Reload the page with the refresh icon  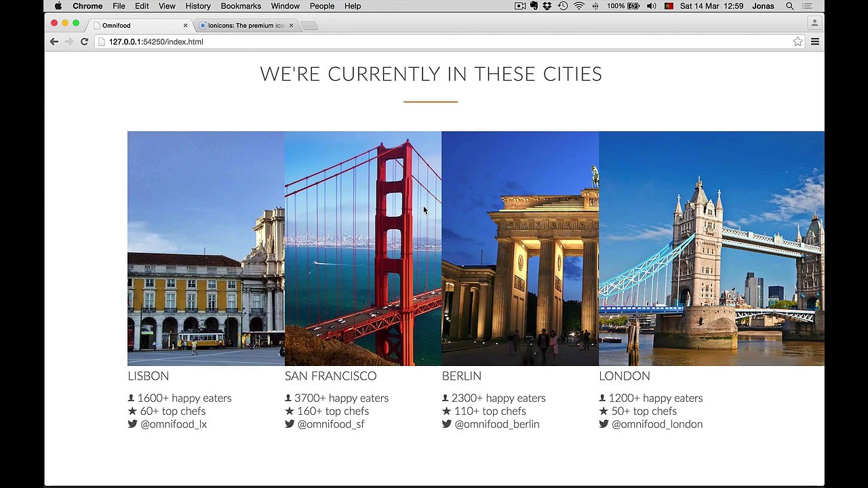tap(84, 42)
